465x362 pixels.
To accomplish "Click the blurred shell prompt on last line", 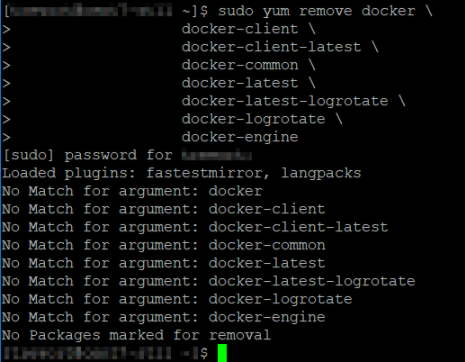I will click(x=105, y=353).
